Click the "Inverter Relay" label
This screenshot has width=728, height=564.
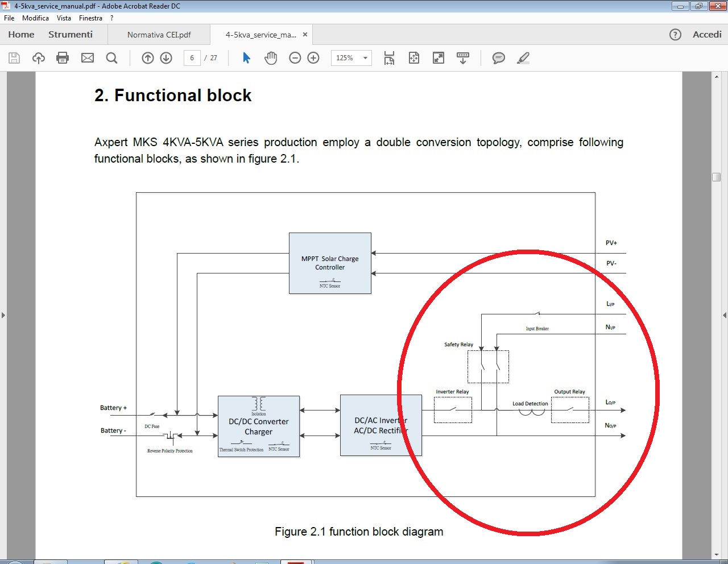[452, 392]
